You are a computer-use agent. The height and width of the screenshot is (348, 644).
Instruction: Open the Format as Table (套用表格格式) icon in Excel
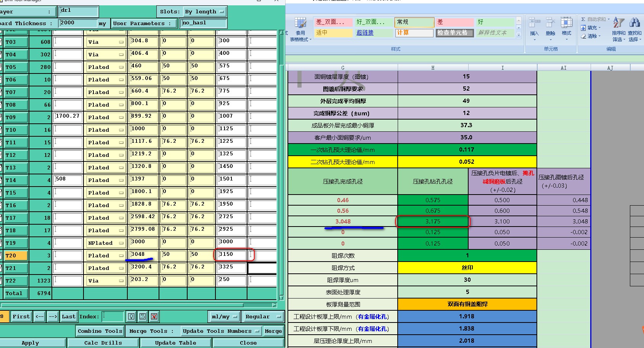pyautogui.click(x=300, y=29)
